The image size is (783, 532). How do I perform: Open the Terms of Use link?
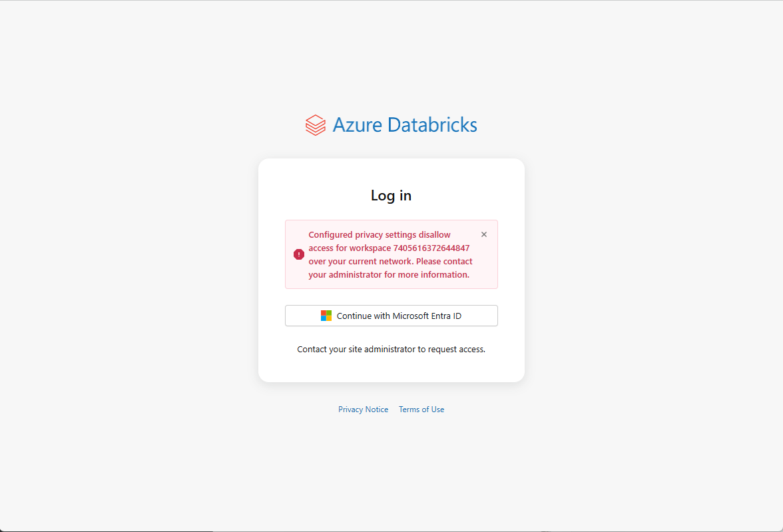click(x=421, y=409)
